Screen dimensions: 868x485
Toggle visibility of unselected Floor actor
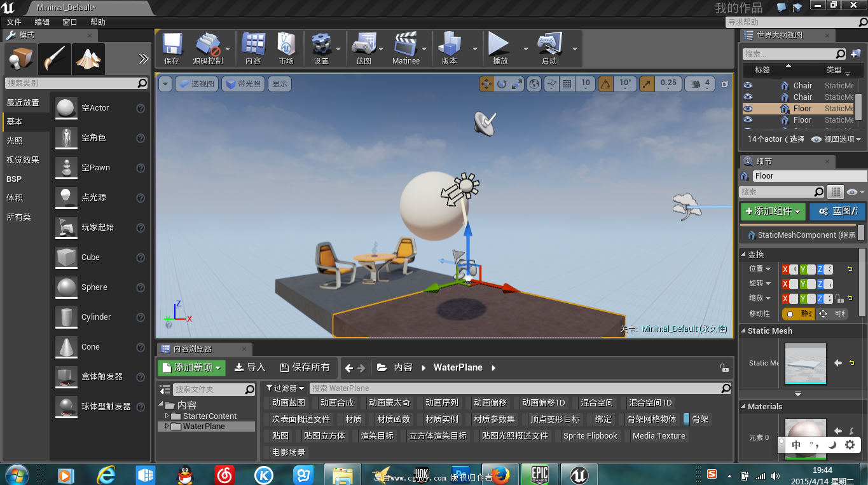(748, 120)
